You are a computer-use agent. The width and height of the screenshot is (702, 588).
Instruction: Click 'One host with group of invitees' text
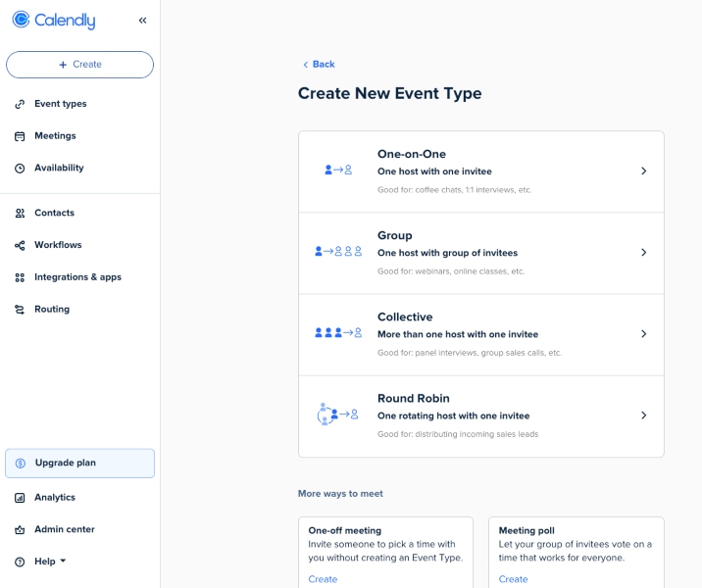[x=447, y=253]
